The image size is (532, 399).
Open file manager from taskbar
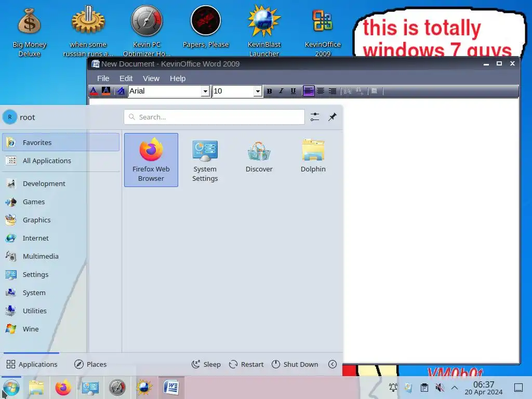coord(36,388)
